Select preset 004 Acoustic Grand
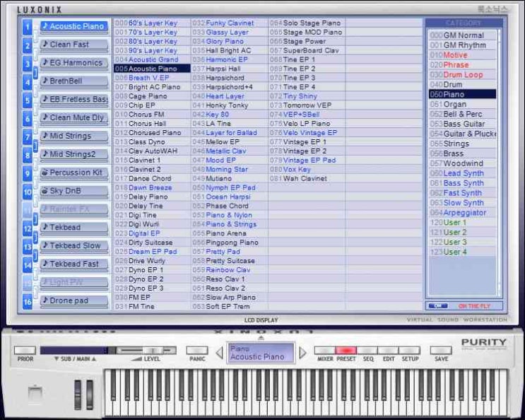This screenshot has width=525, height=420. tap(153, 60)
